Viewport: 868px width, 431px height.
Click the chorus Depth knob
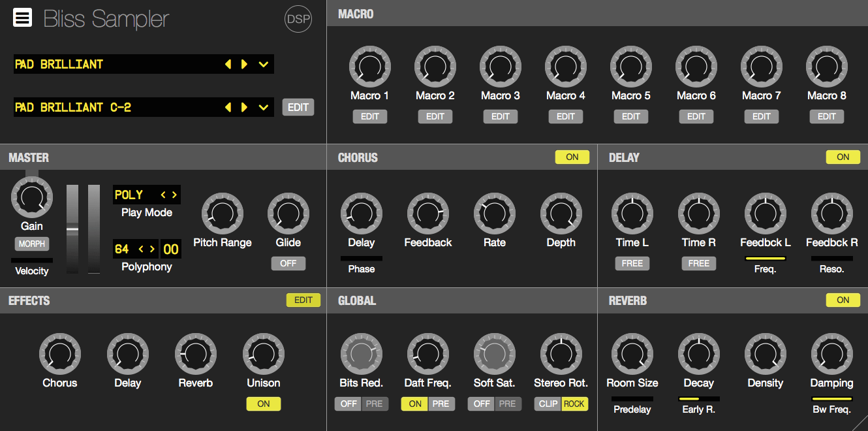tap(561, 214)
